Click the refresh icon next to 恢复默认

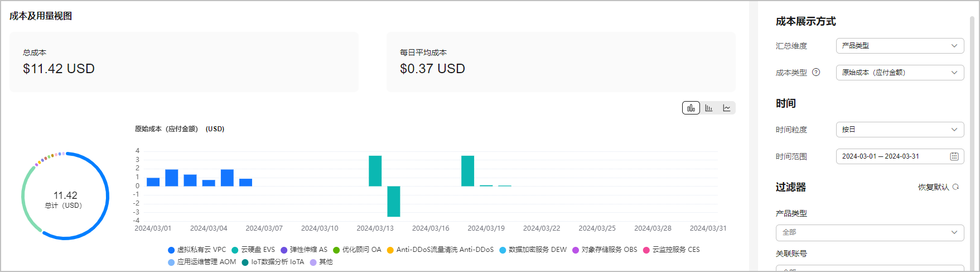pos(955,187)
